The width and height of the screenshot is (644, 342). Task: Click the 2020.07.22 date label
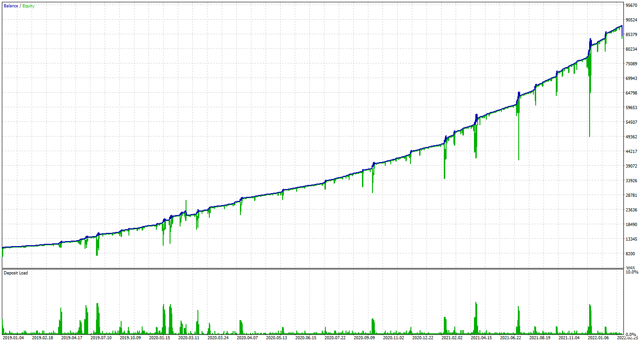pos(335,338)
